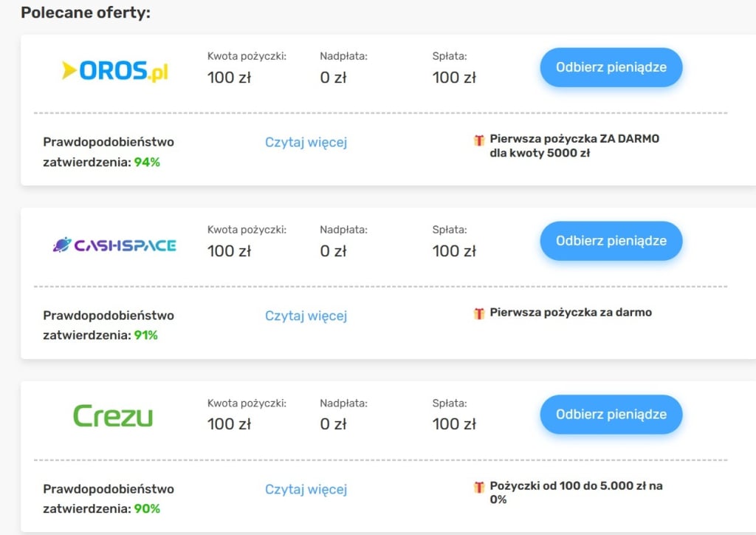Select the Crezu logo

114,415
